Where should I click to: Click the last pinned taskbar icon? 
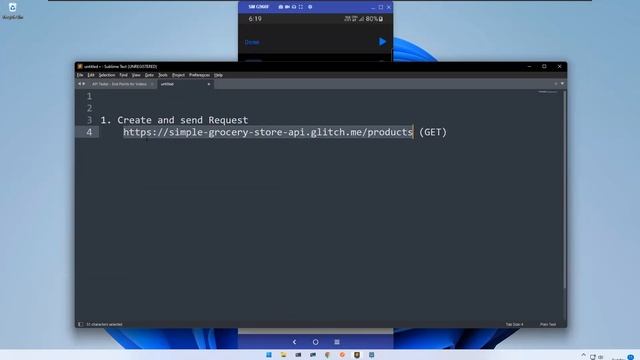coord(371,355)
